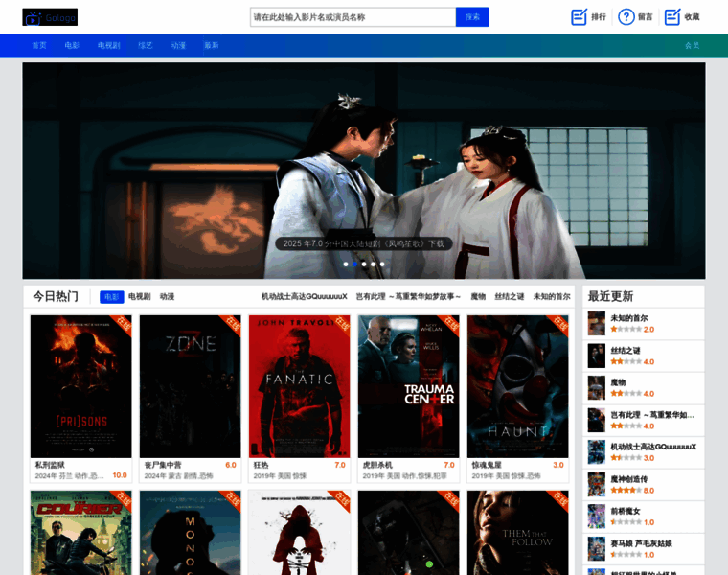Open the MONOS movie poster
This screenshot has width=728, height=575.
coord(190,533)
